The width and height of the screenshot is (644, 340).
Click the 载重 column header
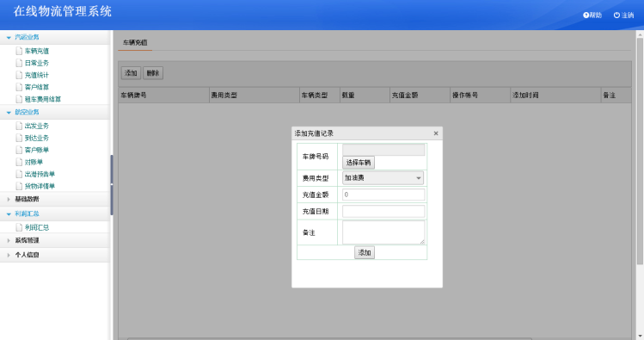[x=365, y=95]
